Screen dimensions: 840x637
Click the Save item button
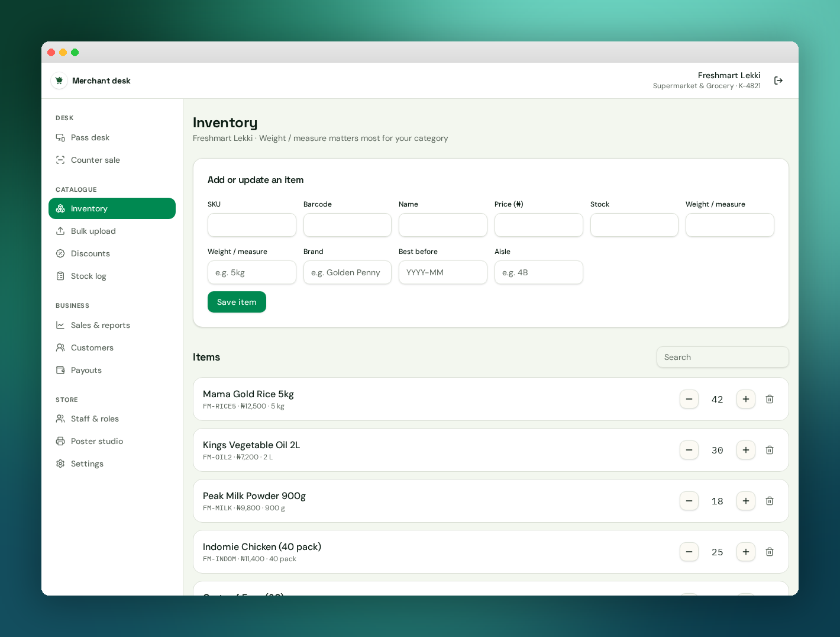tap(237, 302)
